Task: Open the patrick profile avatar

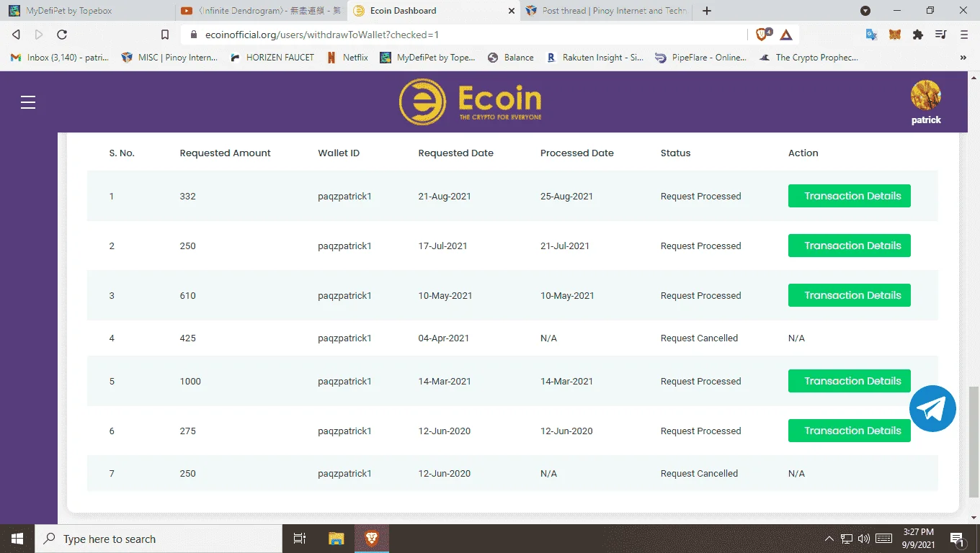Action: (x=926, y=95)
